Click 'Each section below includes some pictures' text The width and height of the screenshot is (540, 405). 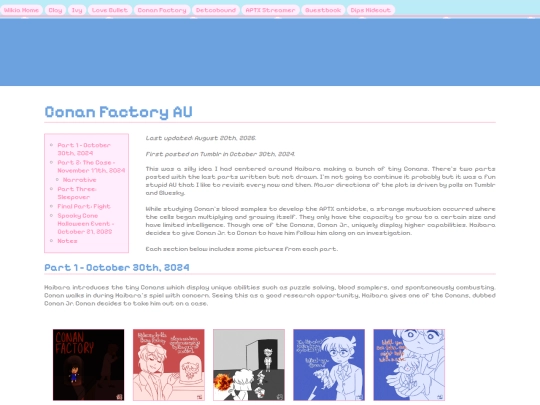242,249
